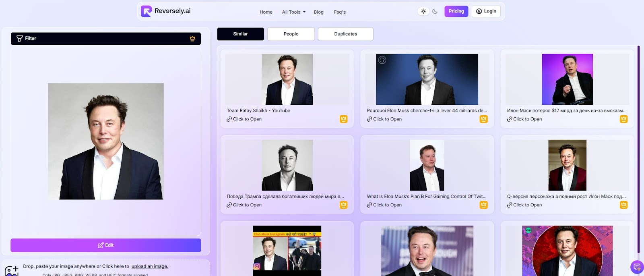Select the Duplicates tab
Viewport: 644px width, 276px height.
coord(345,34)
